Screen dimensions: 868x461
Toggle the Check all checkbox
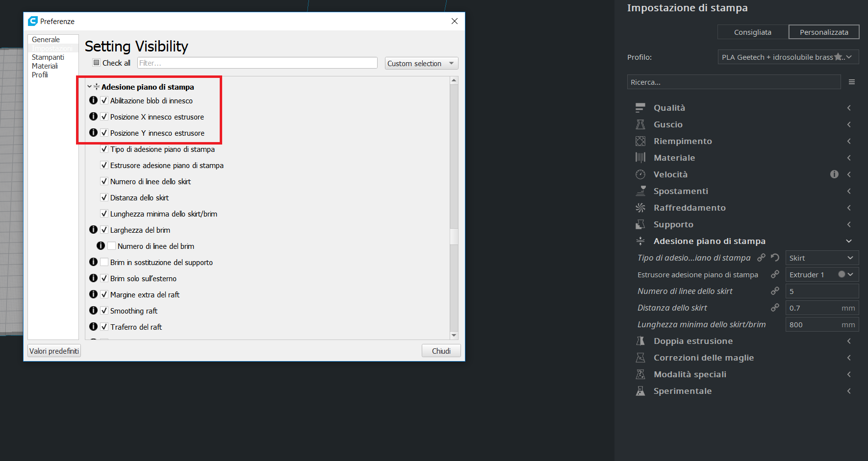(97, 63)
